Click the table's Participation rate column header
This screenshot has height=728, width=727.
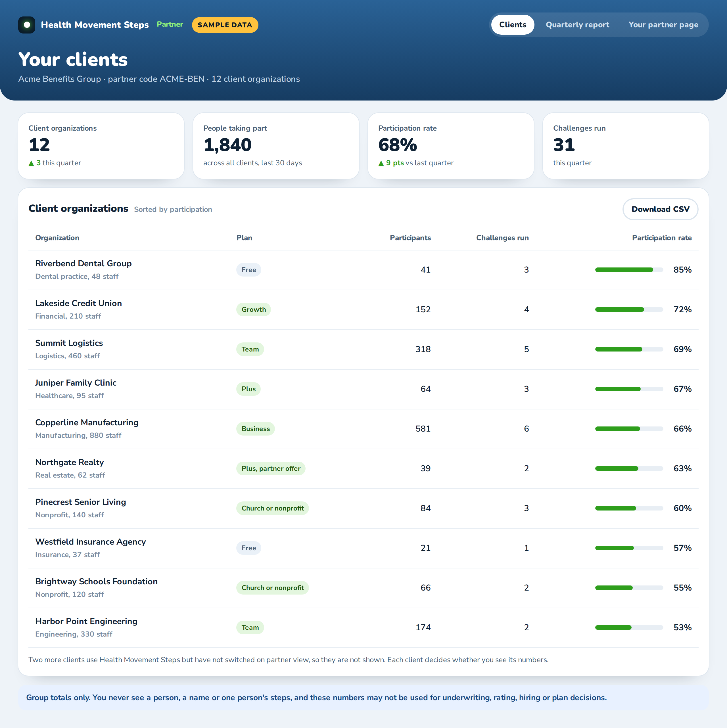[x=662, y=238]
